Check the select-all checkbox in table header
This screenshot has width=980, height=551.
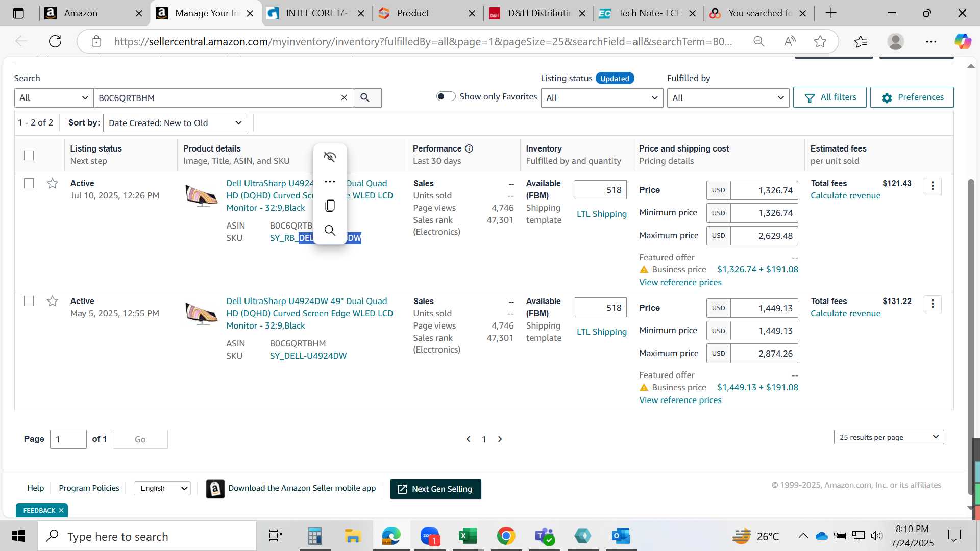pyautogui.click(x=29, y=155)
